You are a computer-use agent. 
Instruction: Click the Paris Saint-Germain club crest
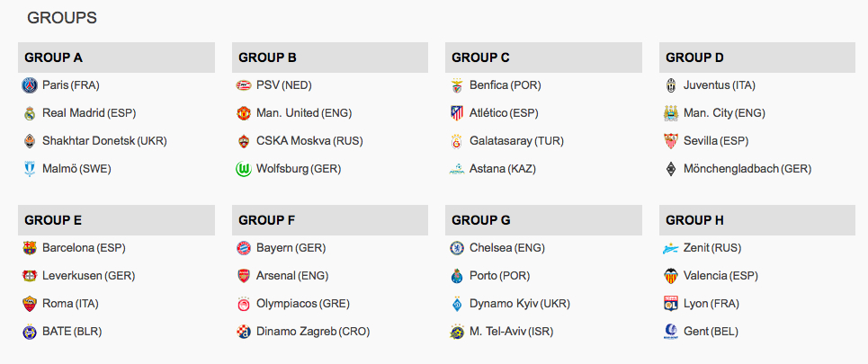pyautogui.click(x=30, y=85)
